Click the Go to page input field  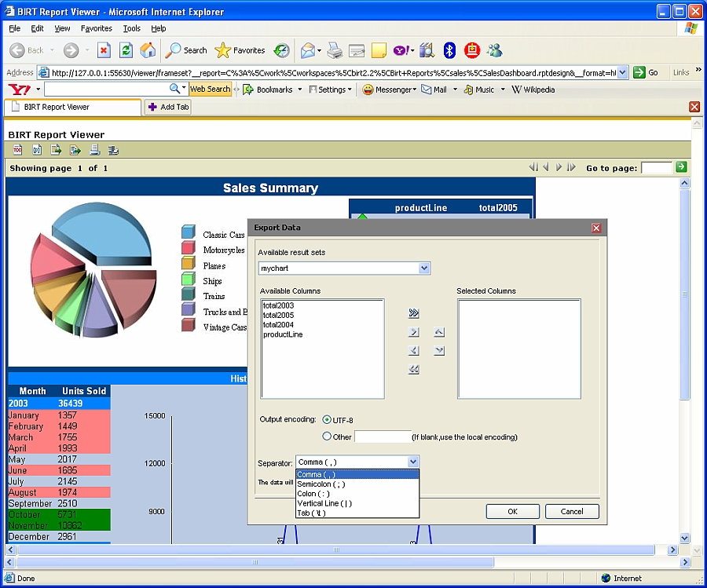pyautogui.click(x=658, y=166)
